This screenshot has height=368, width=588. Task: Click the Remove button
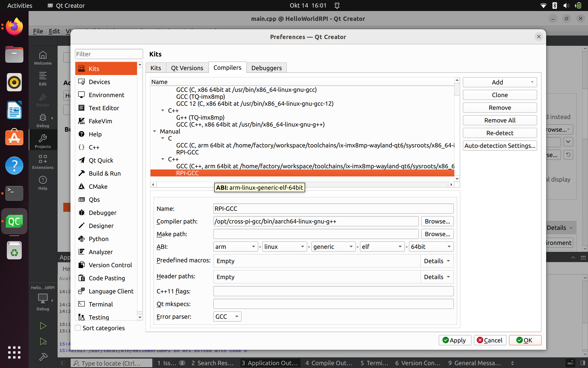[500, 108]
